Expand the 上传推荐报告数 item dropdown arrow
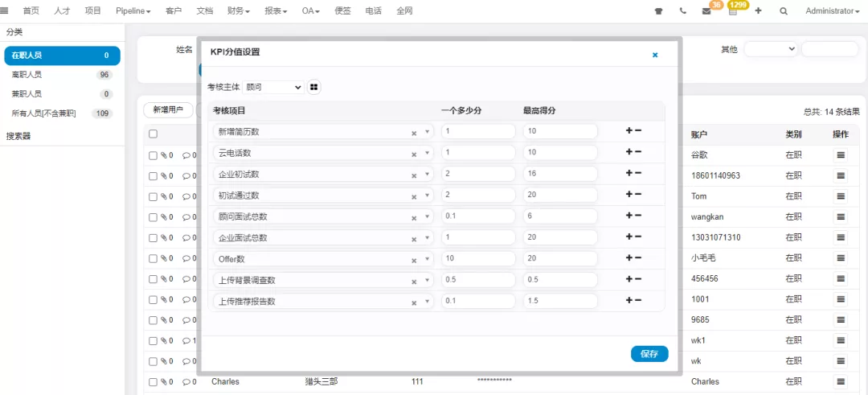The image size is (868, 395). pos(427,302)
